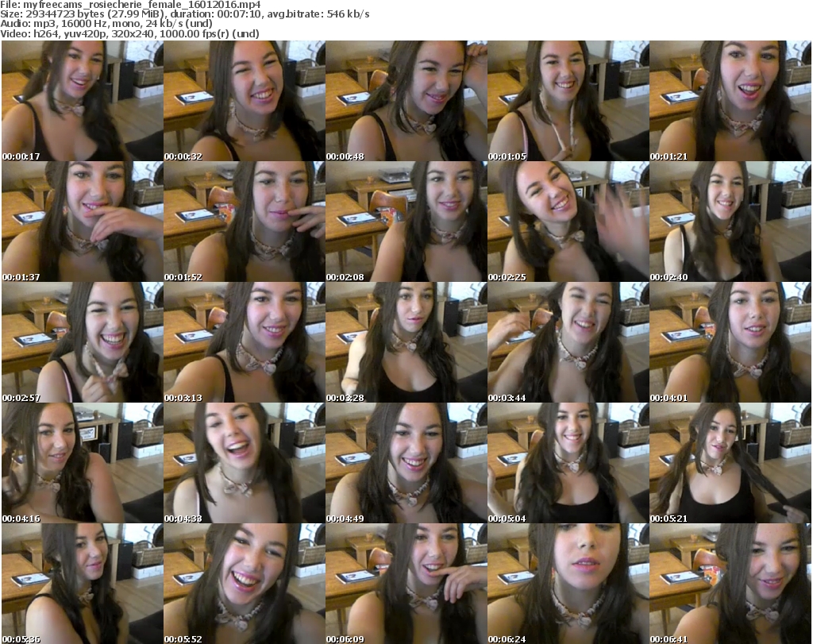Click the thumbnail labeled 00:04:49

406,463
